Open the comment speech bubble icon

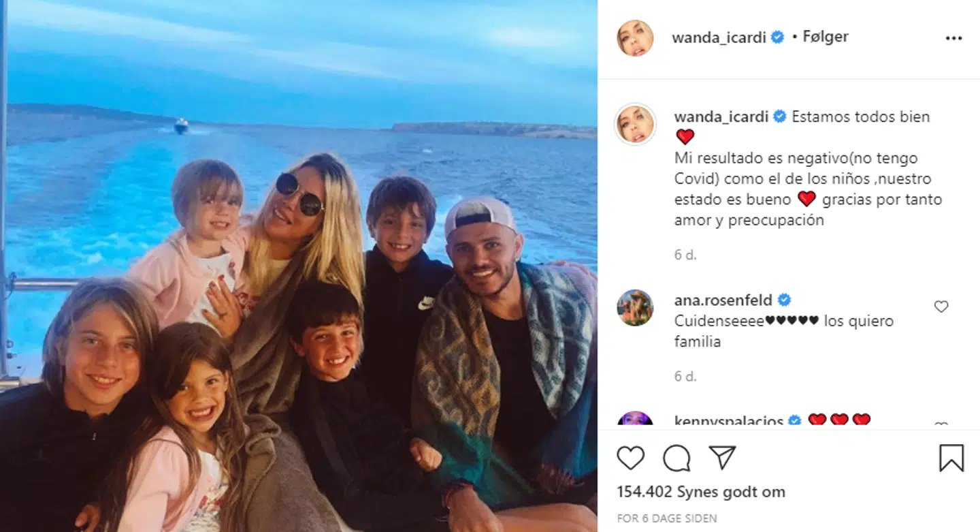point(676,458)
